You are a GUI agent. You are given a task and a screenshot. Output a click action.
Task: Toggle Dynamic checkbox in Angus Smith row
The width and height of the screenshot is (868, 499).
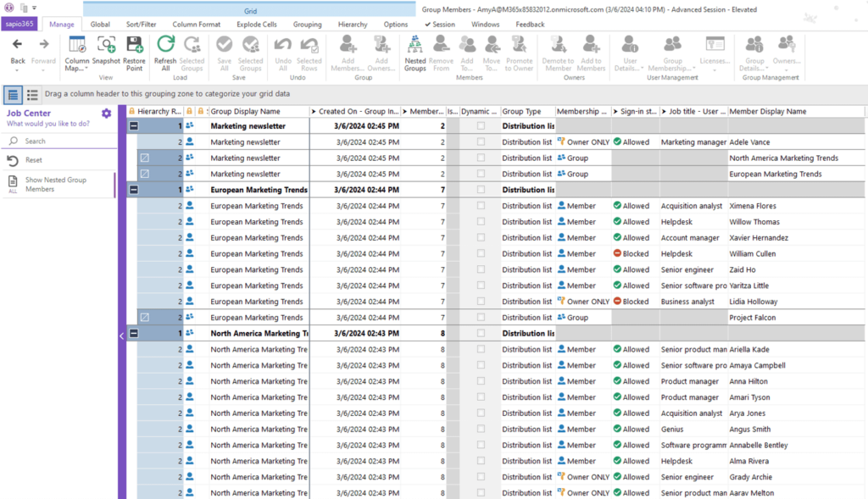tap(481, 429)
